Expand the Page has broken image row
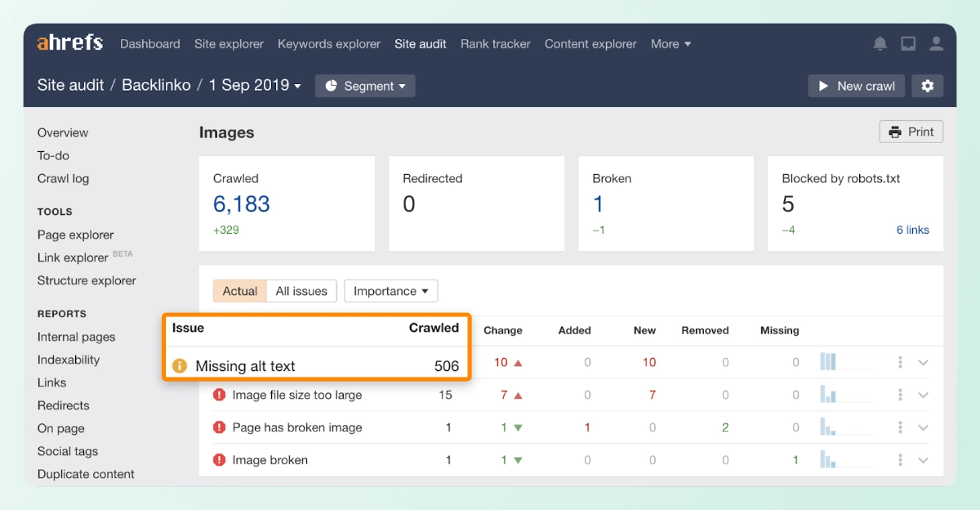The width and height of the screenshot is (980, 510). (923, 427)
